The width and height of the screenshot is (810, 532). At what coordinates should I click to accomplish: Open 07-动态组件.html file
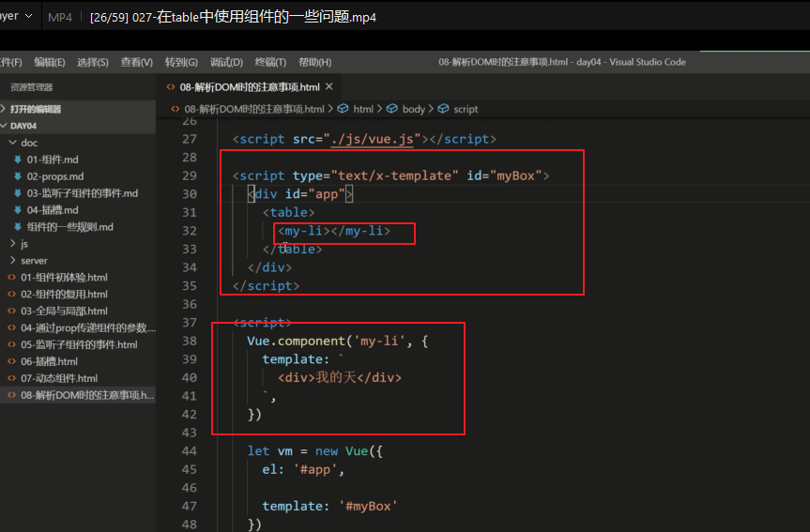tap(59, 378)
